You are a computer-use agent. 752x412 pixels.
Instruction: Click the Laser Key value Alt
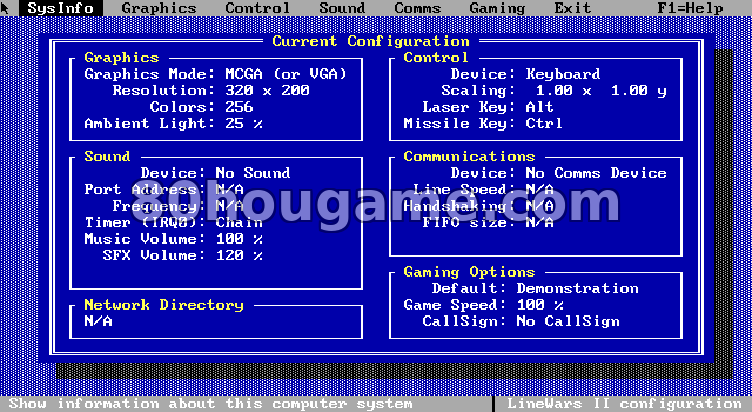coord(540,106)
